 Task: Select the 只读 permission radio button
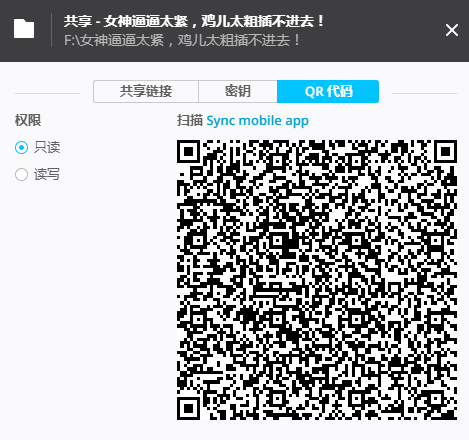tap(21, 147)
